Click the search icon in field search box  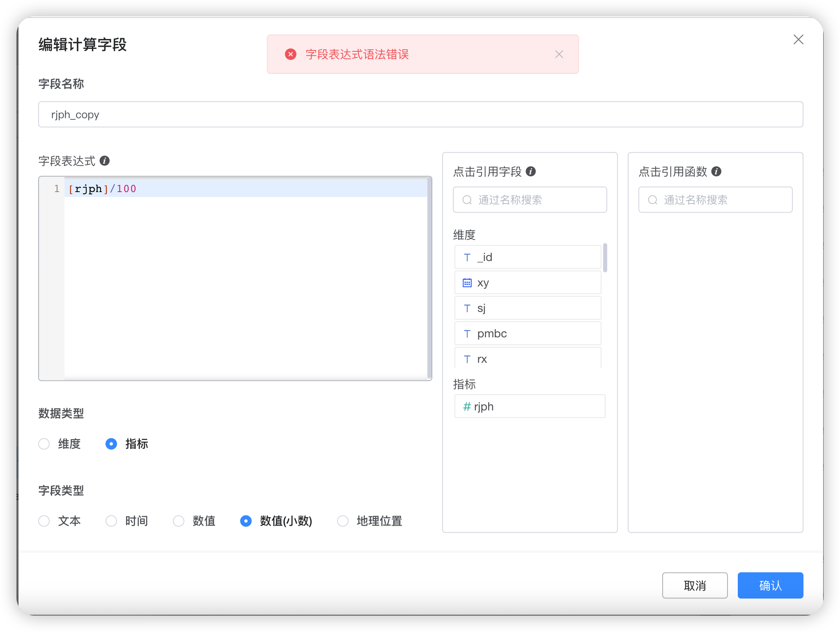[467, 200]
